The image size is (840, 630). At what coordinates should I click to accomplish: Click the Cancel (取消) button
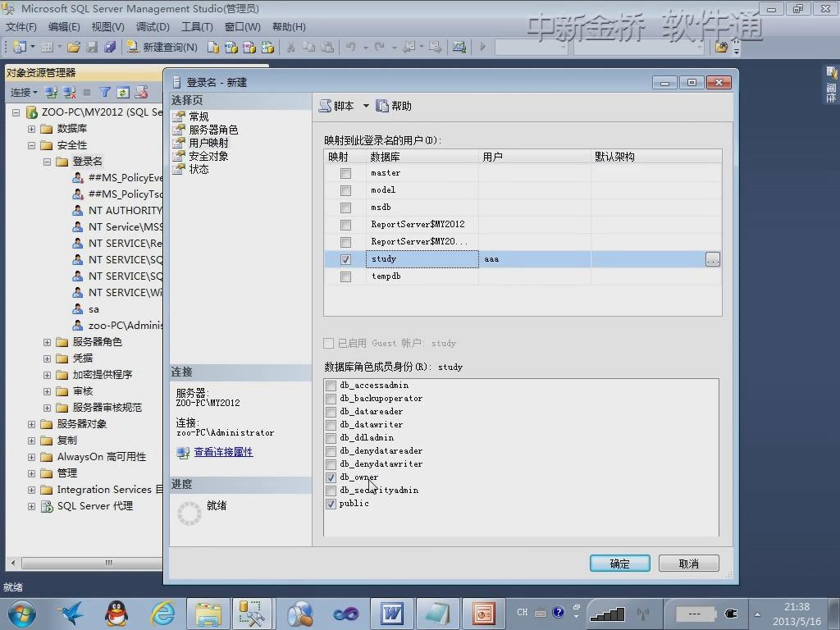click(688, 564)
